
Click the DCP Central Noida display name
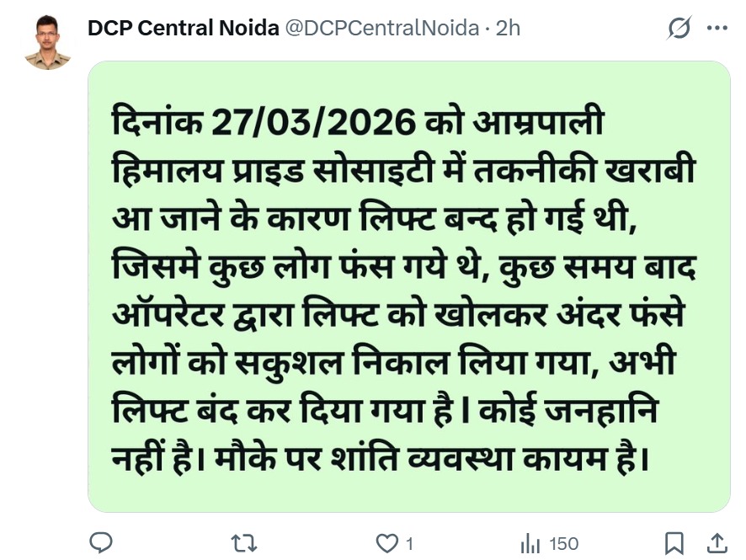tap(183, 28)
